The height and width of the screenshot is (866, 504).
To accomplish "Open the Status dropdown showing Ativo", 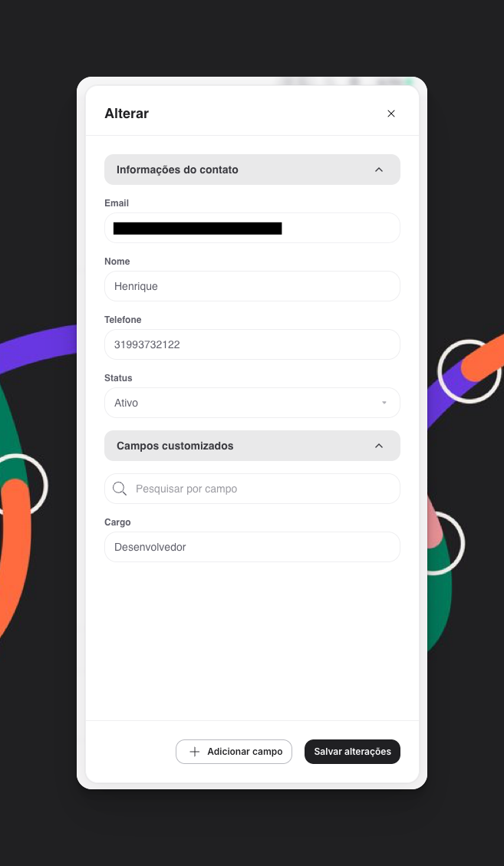I will (252, 403).
